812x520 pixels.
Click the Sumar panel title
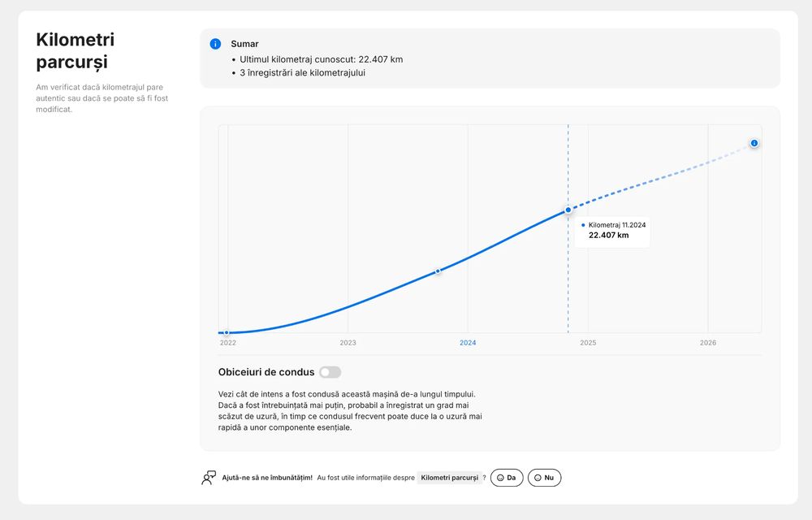tap(244, 44)
